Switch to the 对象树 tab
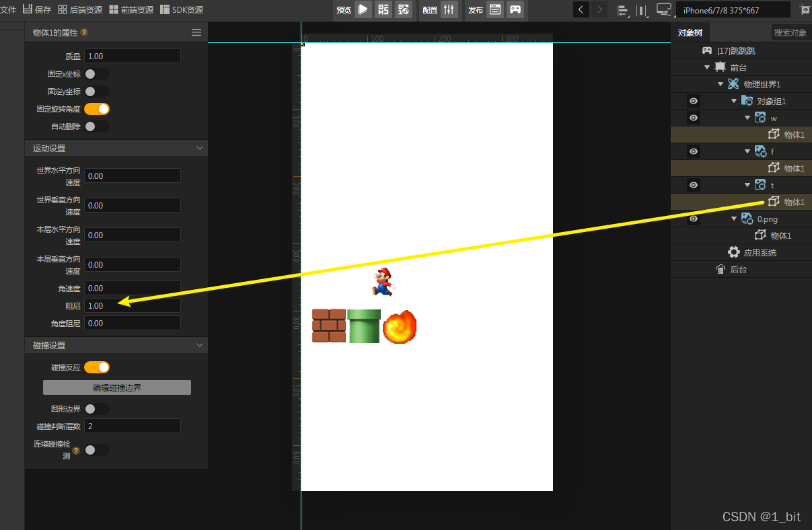812x530 pixels. click(x=690, y=32)
